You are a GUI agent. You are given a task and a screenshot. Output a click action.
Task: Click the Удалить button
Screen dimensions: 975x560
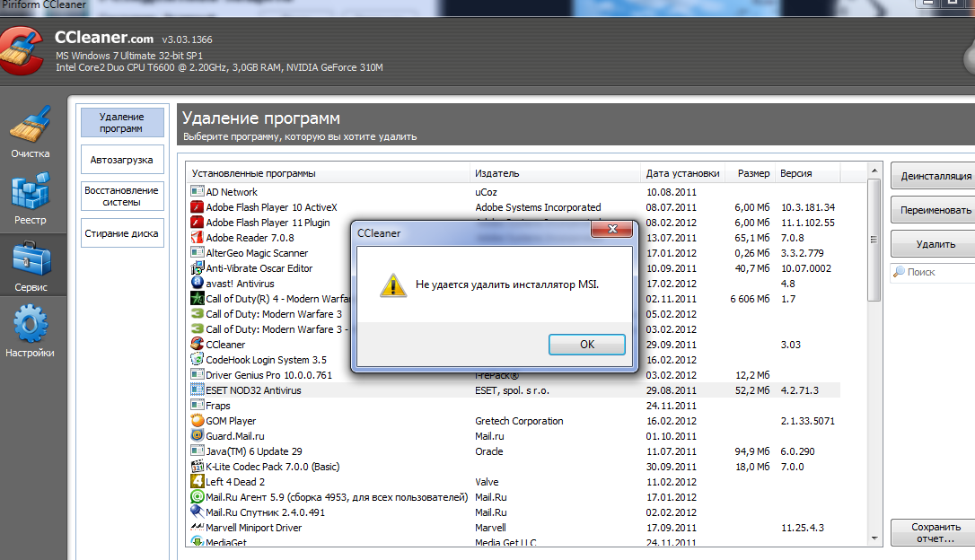click(935, 244)
